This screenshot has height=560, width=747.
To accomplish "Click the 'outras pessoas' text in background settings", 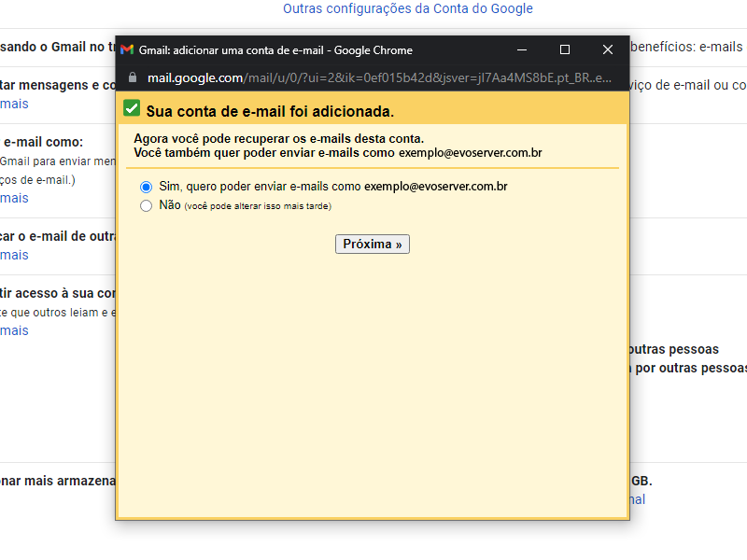I will coord(674,349).
